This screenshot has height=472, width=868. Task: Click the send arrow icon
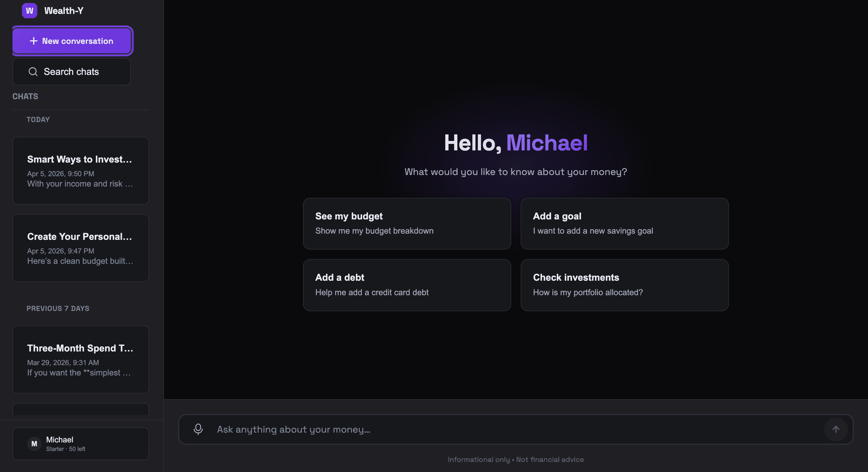click(x=836, y=429)
